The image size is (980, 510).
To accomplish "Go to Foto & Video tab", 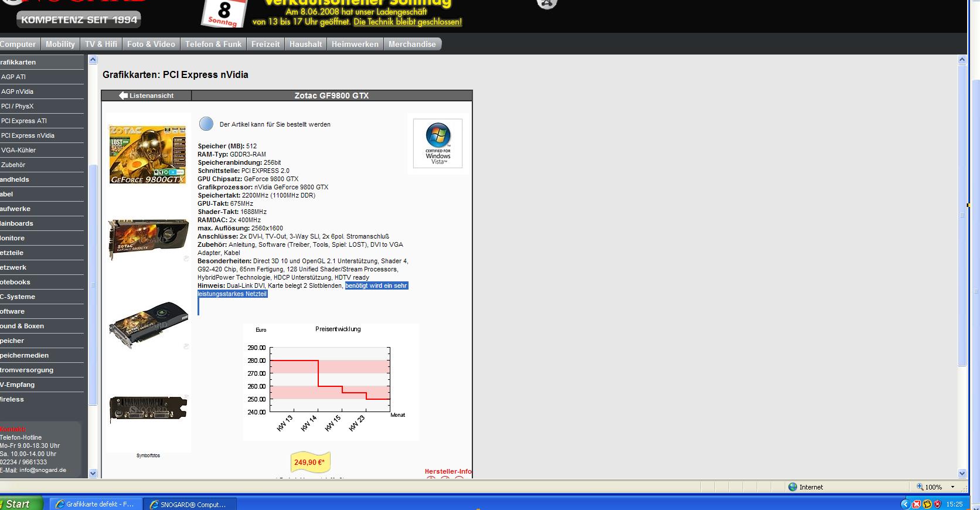I will tap(151, 44).
